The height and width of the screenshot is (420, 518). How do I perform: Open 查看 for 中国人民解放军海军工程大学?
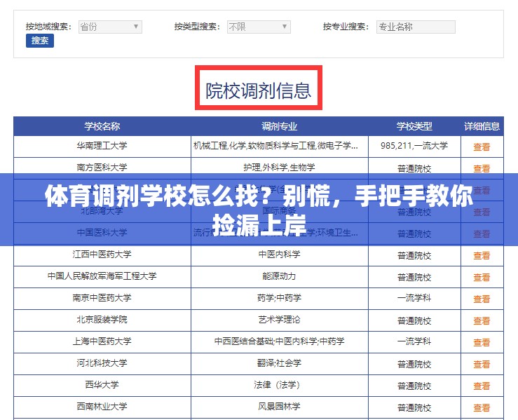482,277
